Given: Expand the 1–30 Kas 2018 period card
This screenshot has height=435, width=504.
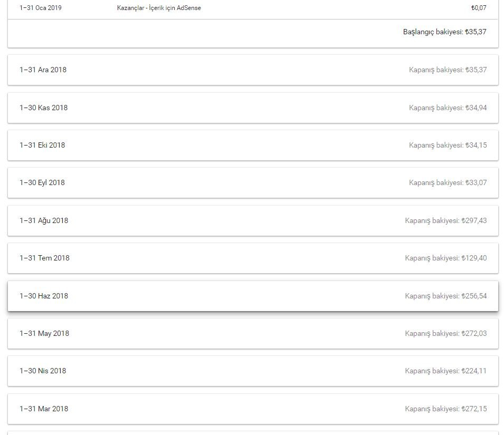Looking at the screenshot, I should click(253, 108).
